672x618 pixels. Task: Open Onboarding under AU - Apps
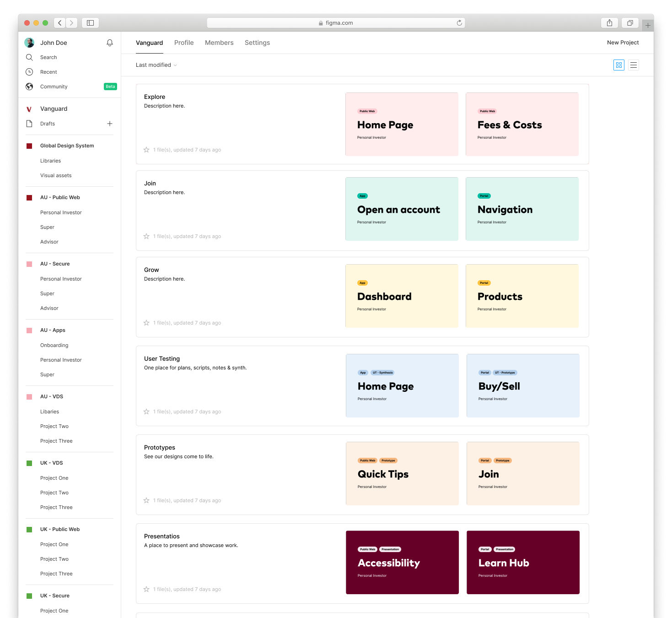click(54, 345)
